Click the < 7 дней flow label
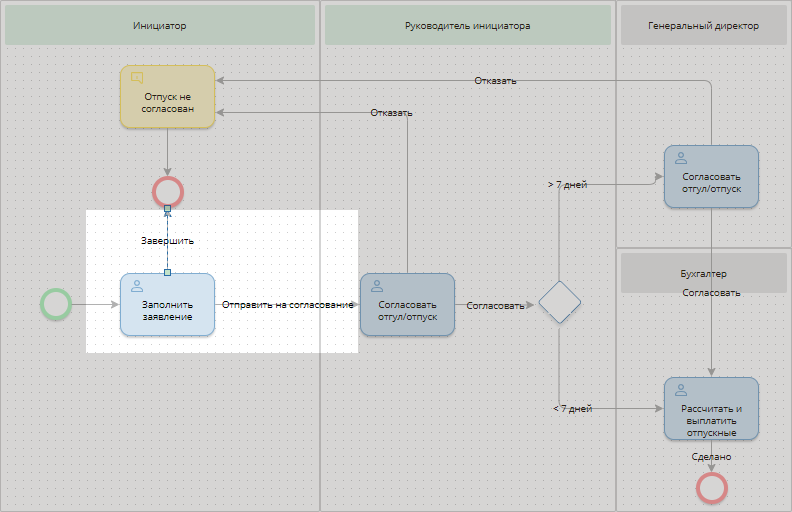The width and height of the screenshot is (792, 512). pos(573,409)
